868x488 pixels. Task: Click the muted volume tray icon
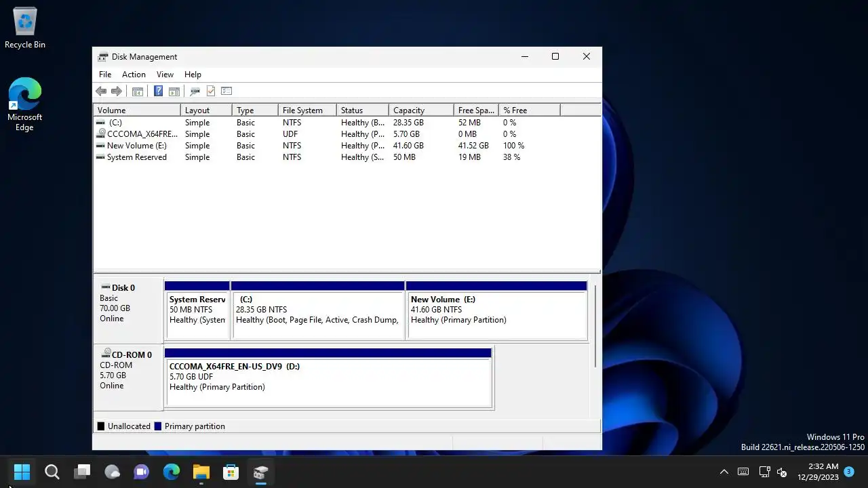coord(782,472)
